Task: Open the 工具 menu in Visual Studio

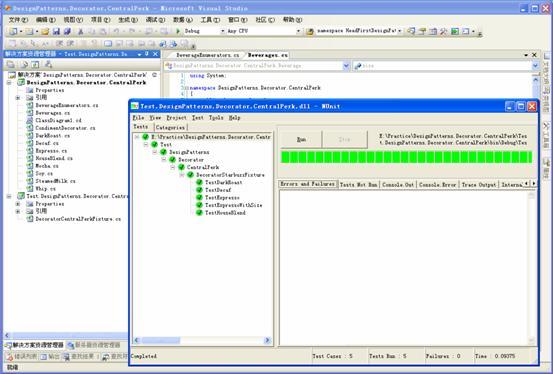Action: 210,20
